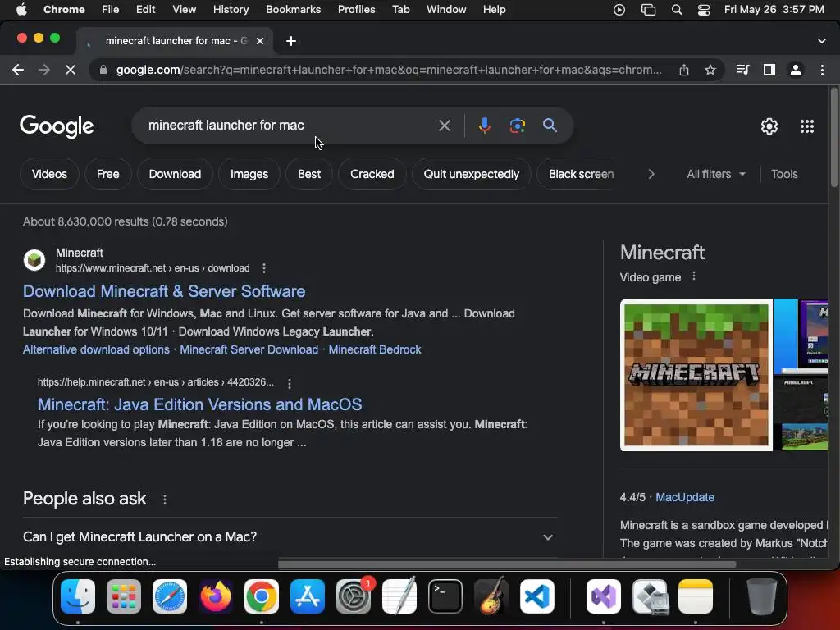Open options beside People also ask
840x630 pixels.
pos(164,500)
